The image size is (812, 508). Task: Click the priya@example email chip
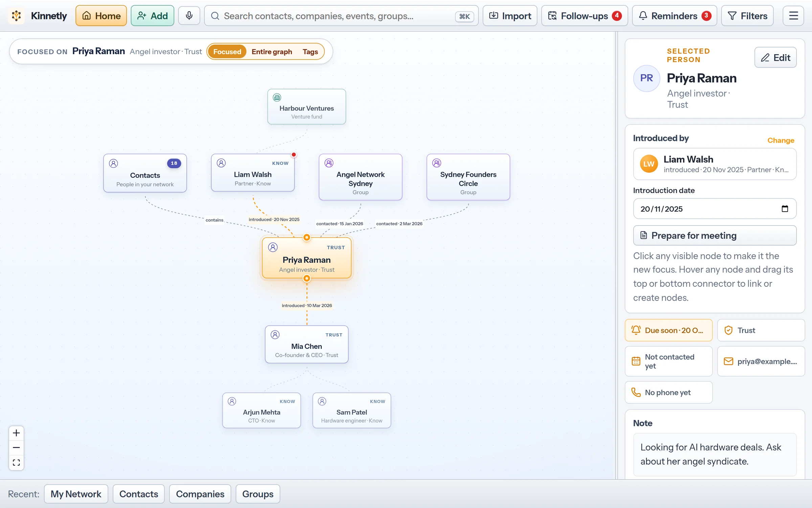coord(761,361)
